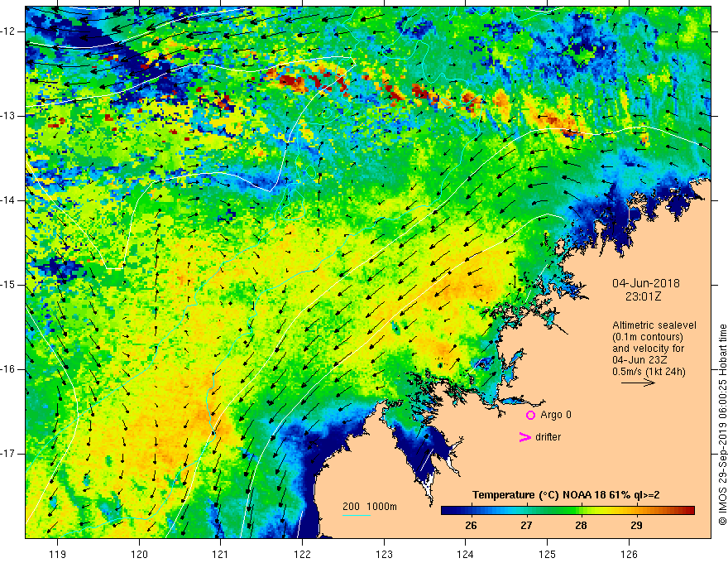Click the -16 latitude axis label
Viewport: 728px width, 563px height.
click(x=8, y=369)
